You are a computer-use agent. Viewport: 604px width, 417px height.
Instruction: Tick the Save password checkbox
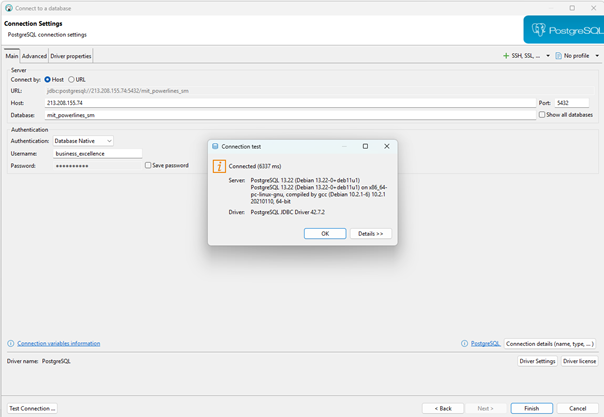tap(148, 165)
